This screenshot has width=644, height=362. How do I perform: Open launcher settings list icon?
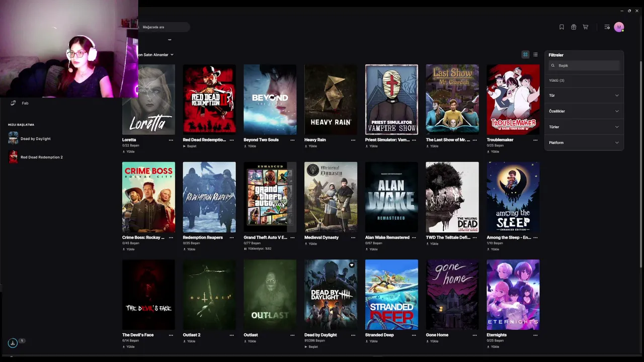pyautogui.click(x=607, y=27)
